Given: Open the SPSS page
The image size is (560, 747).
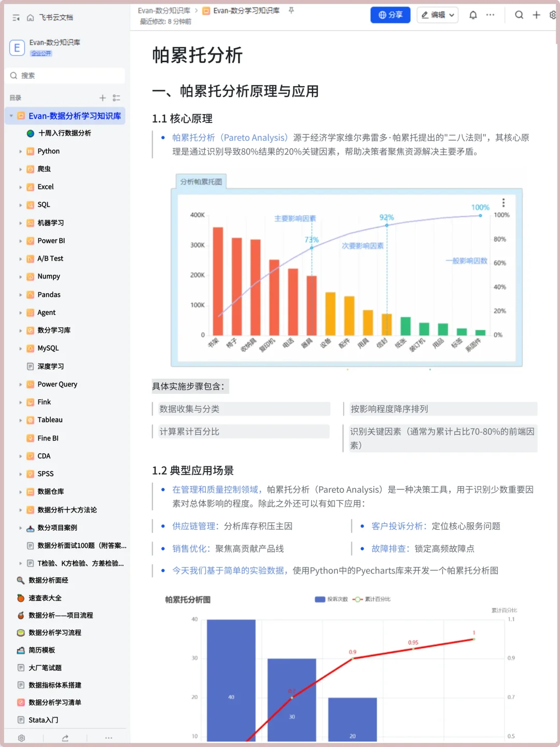Looking at the screenshot, I should point(45,474).
